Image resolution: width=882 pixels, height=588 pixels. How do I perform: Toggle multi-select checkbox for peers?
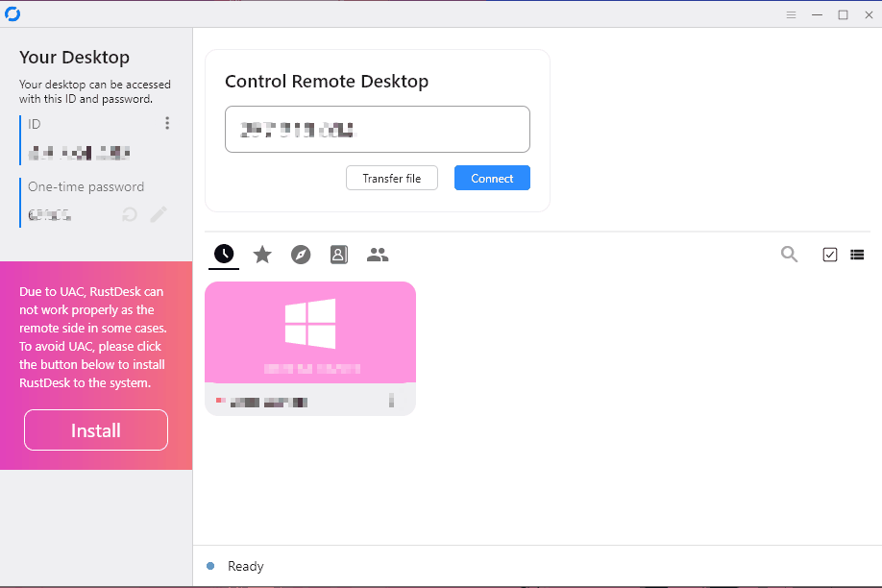[x=830, y=255]
